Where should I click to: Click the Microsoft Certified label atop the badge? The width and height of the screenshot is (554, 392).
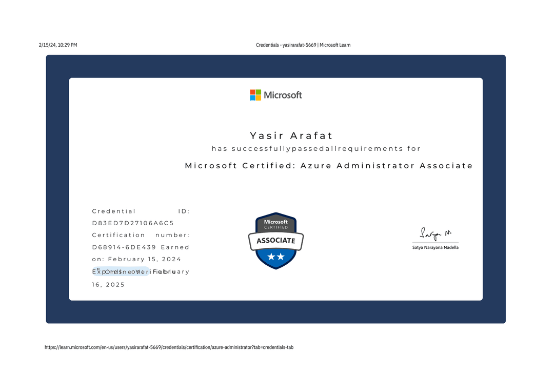click(276, 224)
